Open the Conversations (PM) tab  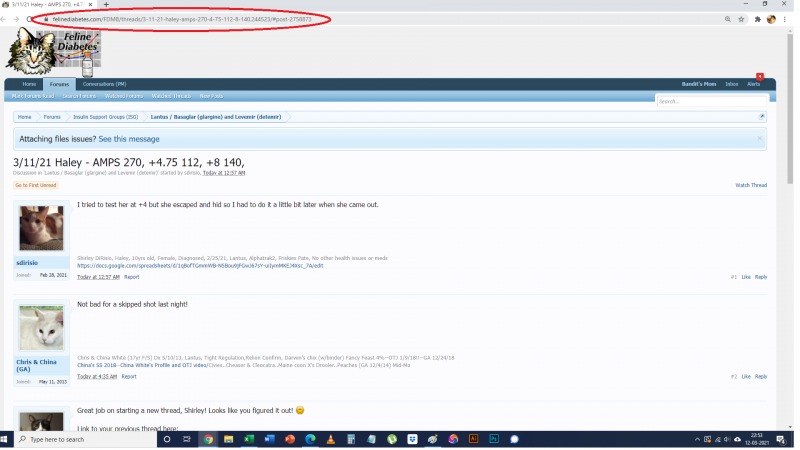(104, 84)
